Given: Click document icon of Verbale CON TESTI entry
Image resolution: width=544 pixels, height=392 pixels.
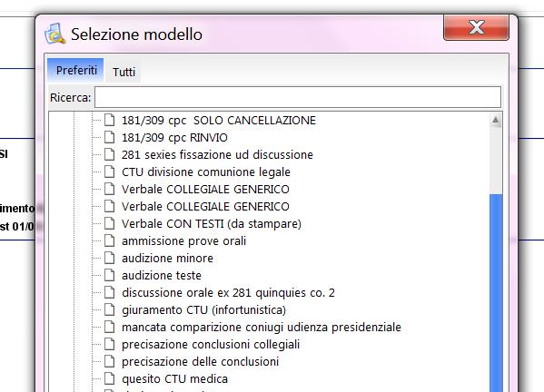Looking at the screenshot, I should click(x=110, y=223).
